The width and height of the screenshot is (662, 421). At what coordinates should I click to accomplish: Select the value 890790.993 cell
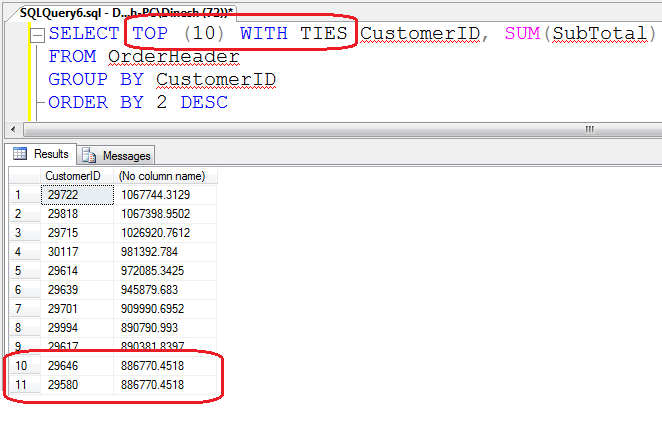[x=165, y=328]
